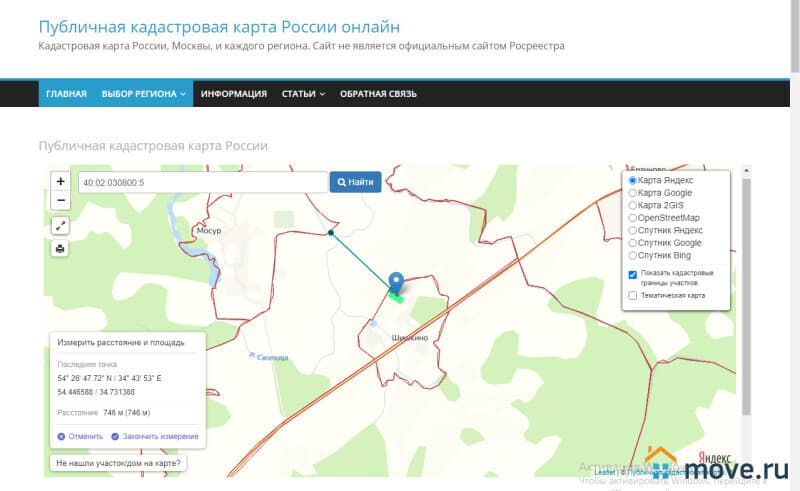The width and height of the screenshot is (800, 491).
Task: Select Карта Google radio option
Action: (632, 192)
